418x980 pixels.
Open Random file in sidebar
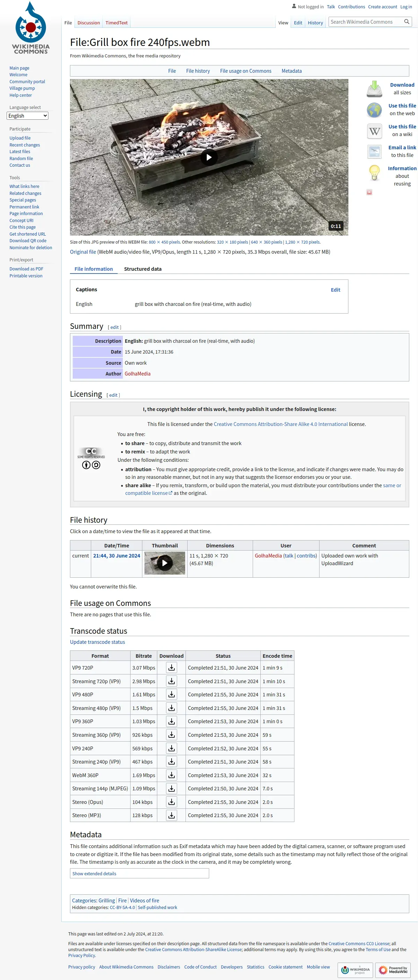21,159
